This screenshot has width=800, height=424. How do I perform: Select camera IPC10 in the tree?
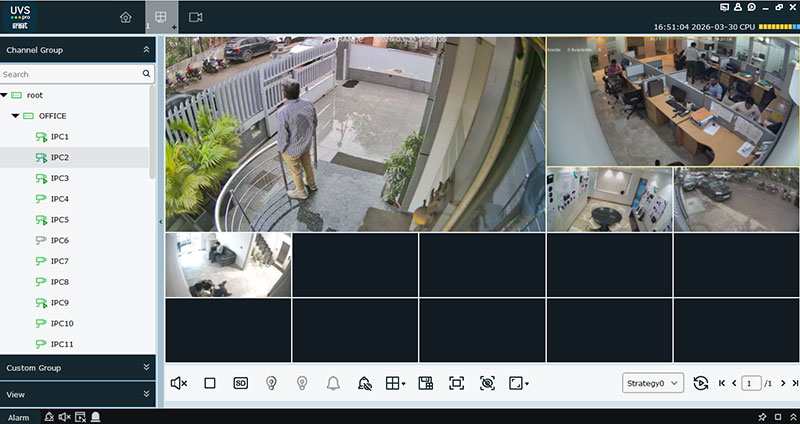click(x=62, y=323)
